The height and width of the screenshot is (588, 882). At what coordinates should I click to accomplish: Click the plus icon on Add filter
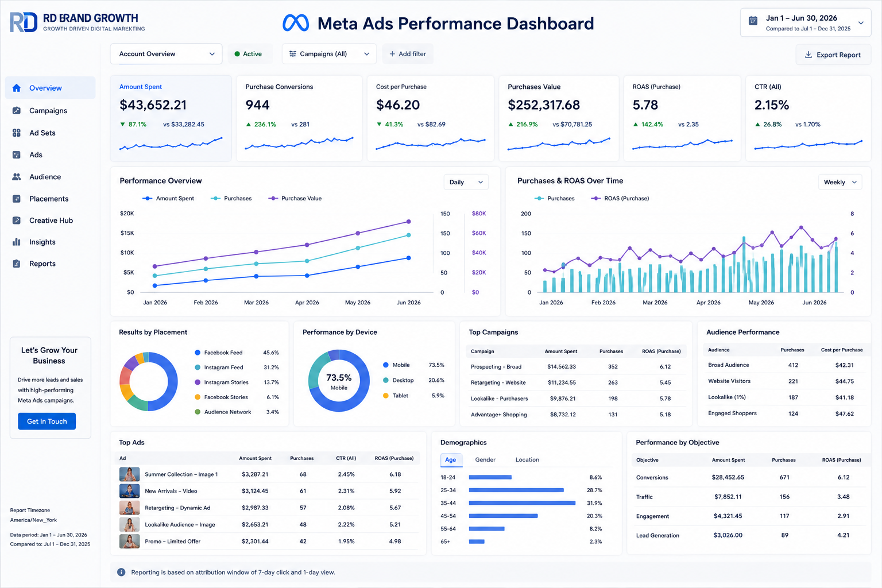(392, 54)
